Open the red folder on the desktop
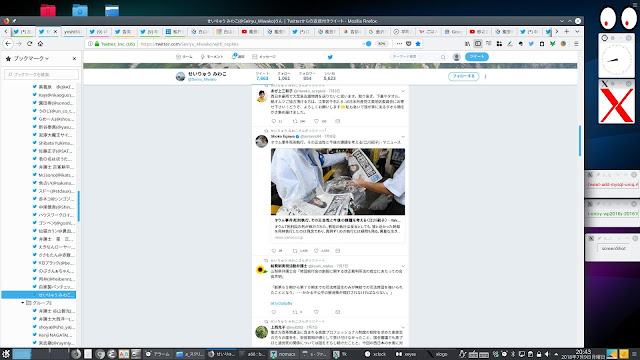The height and width of the screenshot is (360, 640). (x=48, y=10)
